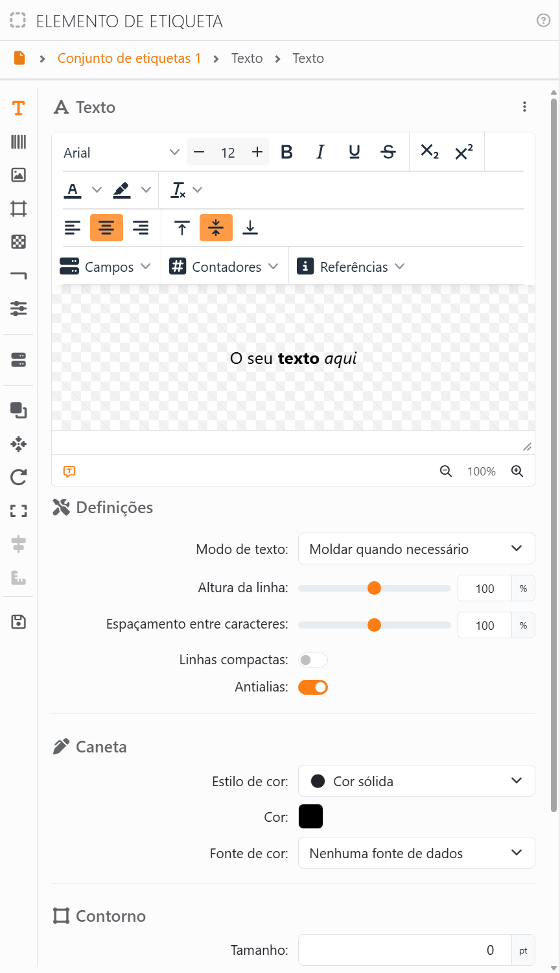Open the Modo de texto dropdown
Image resolution: width=560 pixels, height=973 pixels.
pyautogui.click(x=417, y=549)
